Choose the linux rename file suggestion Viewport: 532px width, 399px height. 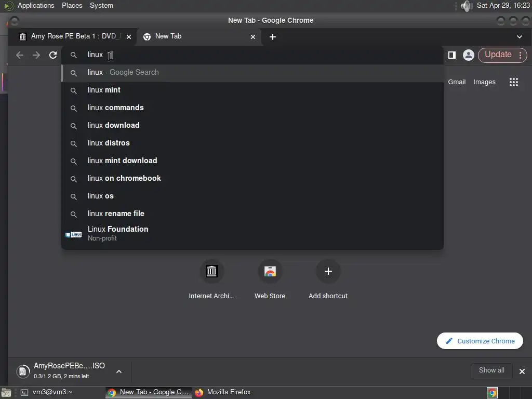point(252,214)
